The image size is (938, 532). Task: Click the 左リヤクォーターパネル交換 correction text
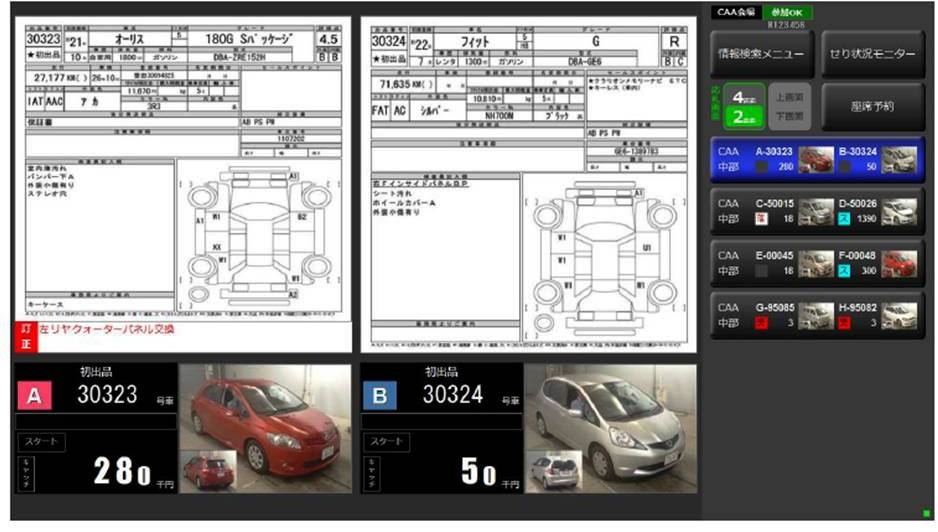pyautogui.click(x=106, y=329)
